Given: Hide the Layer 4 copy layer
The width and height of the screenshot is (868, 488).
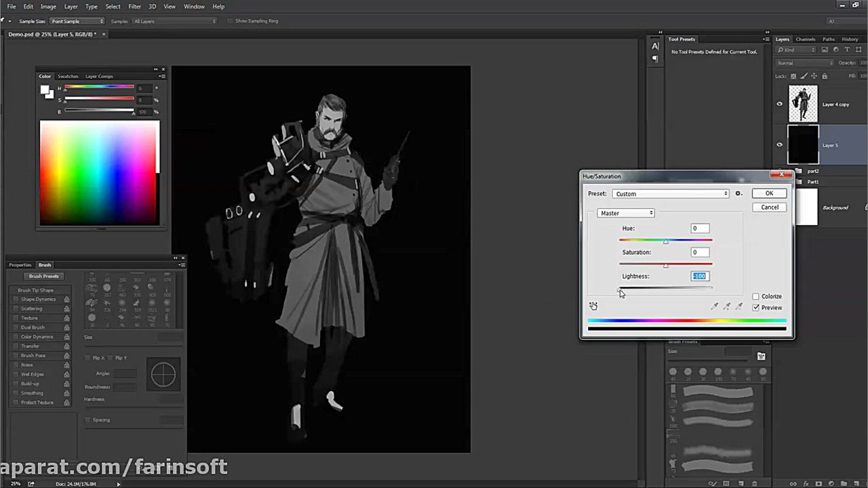Looking at the screenshot, I should pyautogui.click(x=779, y=104).
